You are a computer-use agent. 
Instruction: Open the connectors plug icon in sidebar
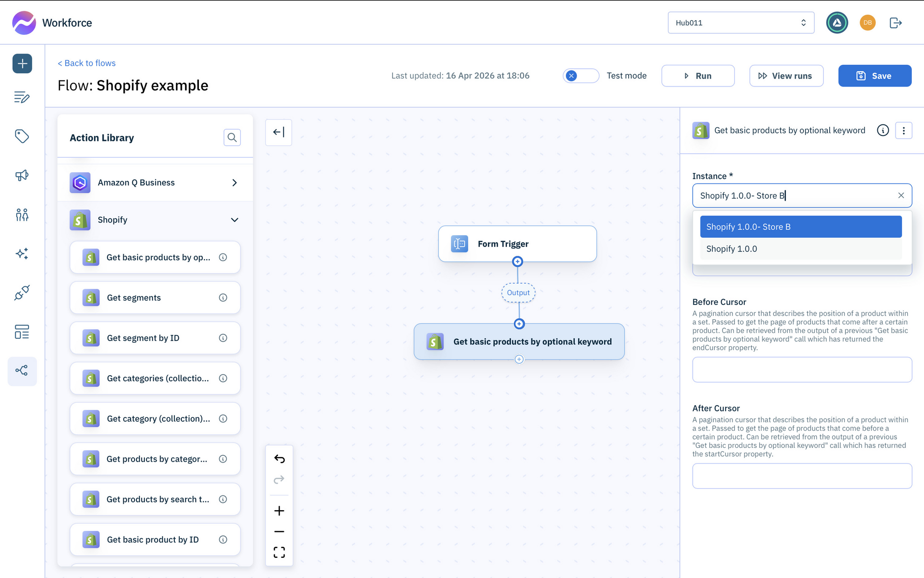coord(22,293)
